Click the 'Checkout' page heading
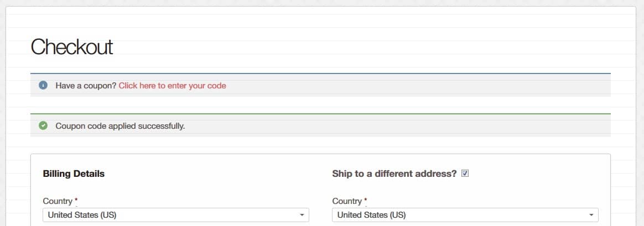 tap(72, 47)
